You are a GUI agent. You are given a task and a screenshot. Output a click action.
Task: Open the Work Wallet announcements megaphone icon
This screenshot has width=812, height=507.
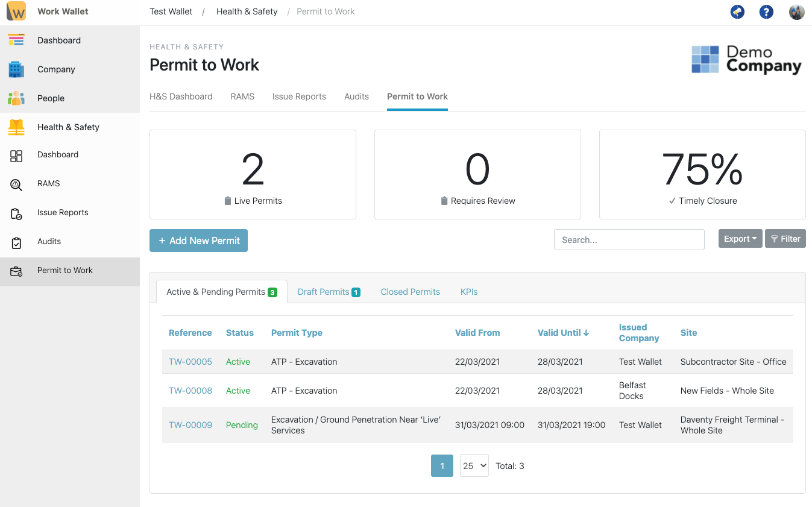click(737, 11)
